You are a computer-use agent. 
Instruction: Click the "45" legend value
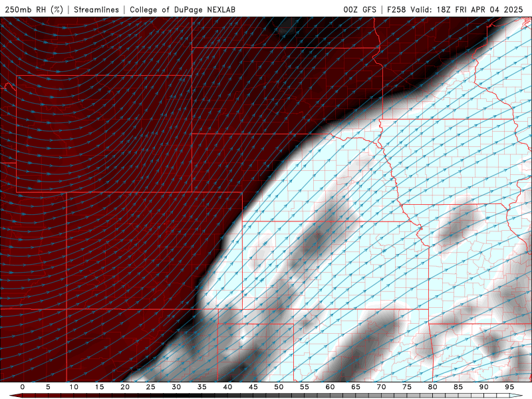point(253,387)
